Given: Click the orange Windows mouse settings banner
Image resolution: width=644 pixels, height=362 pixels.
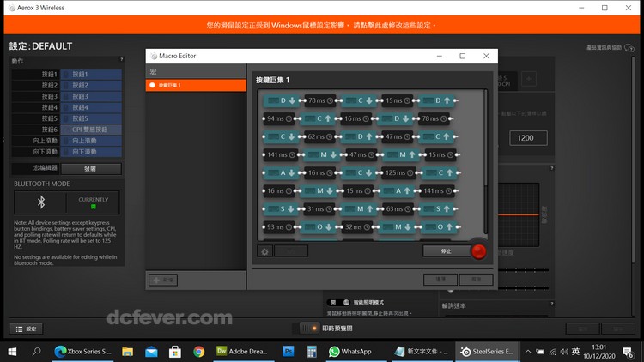Looking at the screenshot, I should [322, 25].
